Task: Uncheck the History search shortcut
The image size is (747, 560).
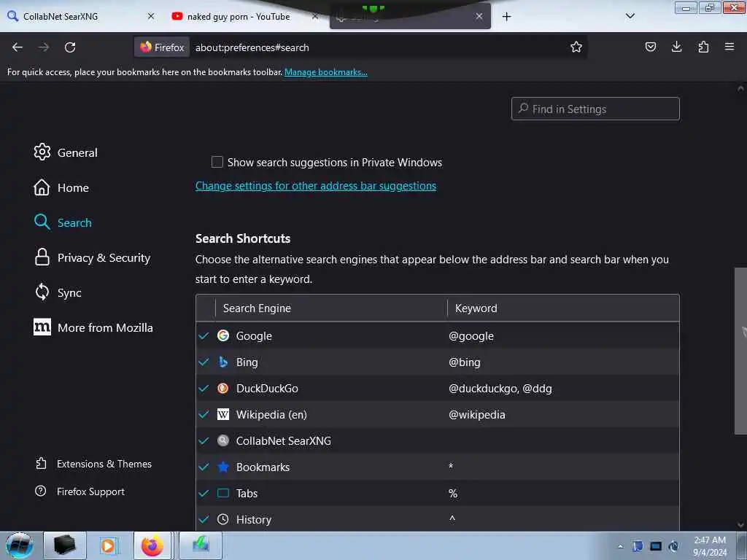Action: coord(204,519)
